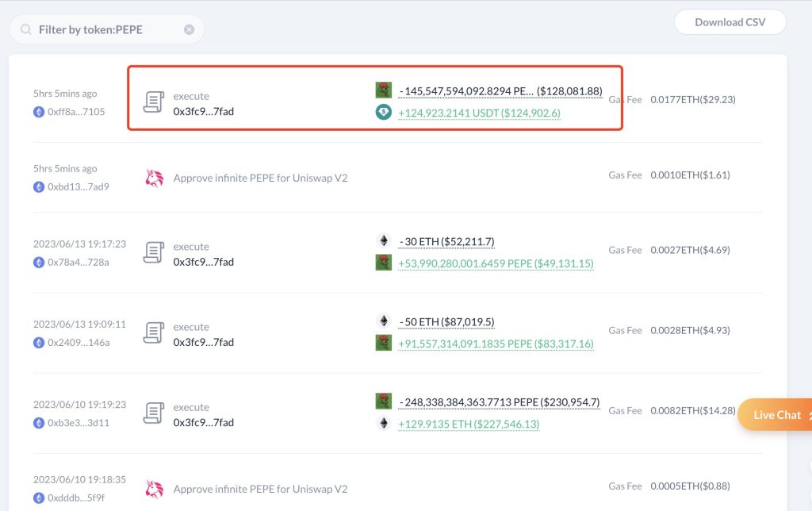This screenshot has width=812, height=511.
Task: Click the search magnifier icon in filter box
Action: click(26, 29)
